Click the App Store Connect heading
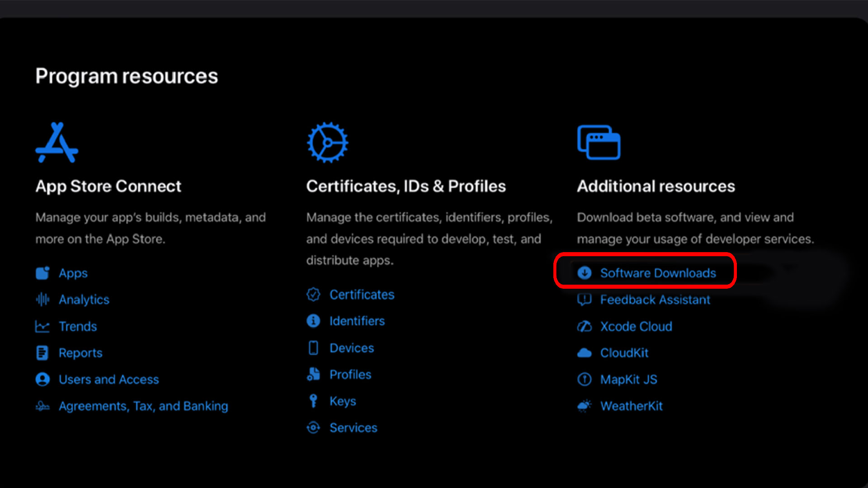The width and height of the screenshot is (868, 488). (108, 186)
